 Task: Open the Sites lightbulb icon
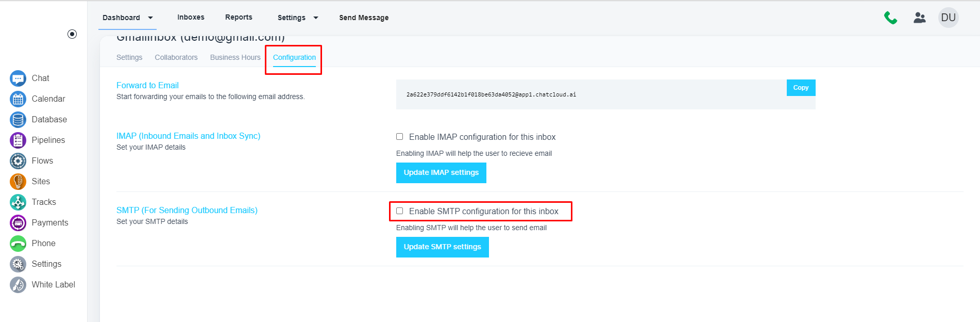click(18, 182)
